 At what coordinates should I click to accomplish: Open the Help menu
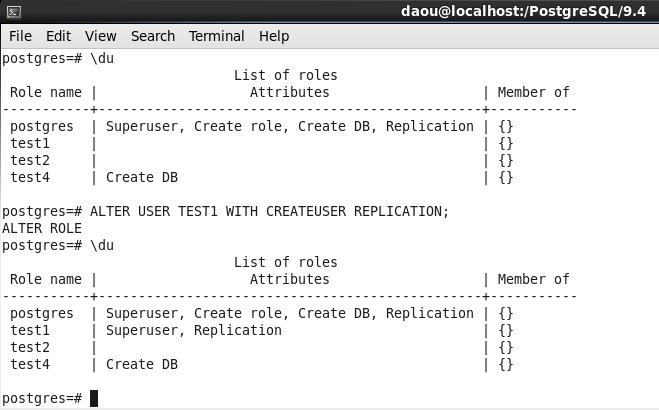pos(274,36)
